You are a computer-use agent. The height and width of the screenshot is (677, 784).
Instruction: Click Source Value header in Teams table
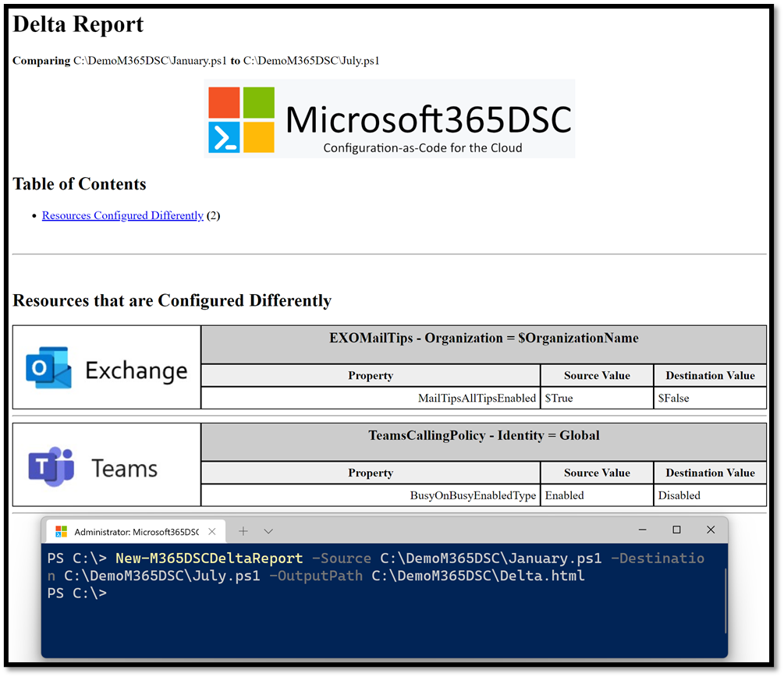(x=597, y=473)
